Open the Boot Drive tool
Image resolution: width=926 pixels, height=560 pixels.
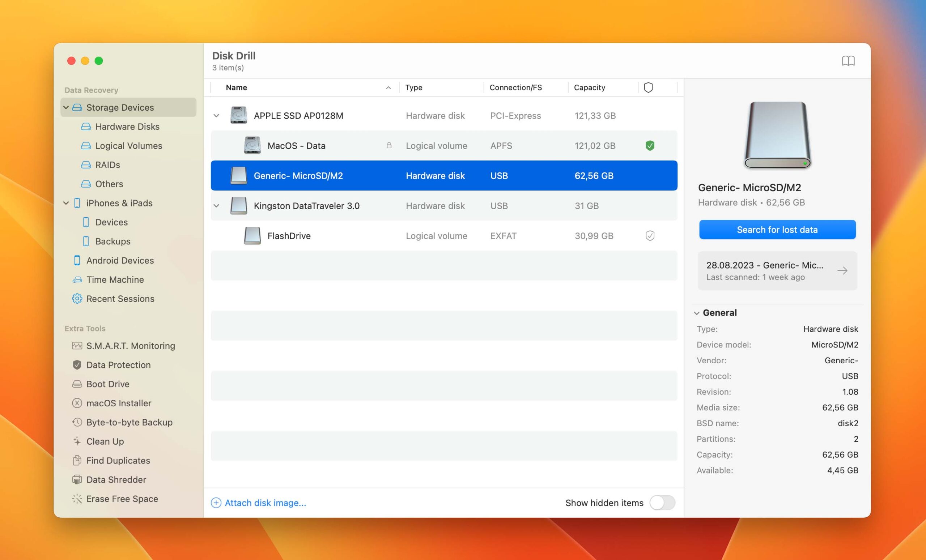(x=108, y=384)
